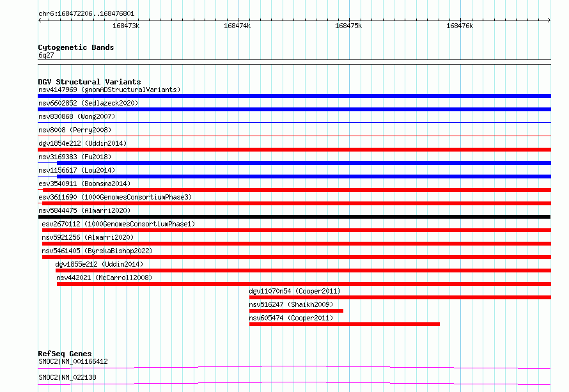Click the 168475k ruler label
The image size is (569, 392).
[x=348, y=26]
